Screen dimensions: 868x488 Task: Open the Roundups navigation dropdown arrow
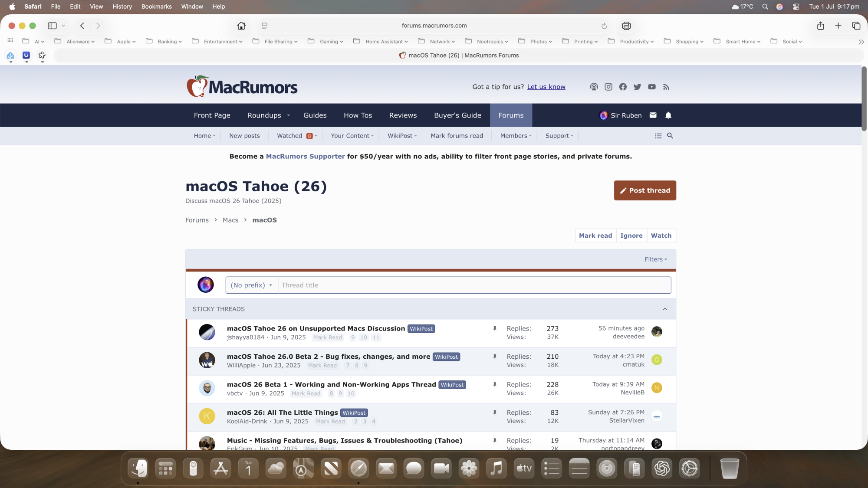tap(289, 115)
